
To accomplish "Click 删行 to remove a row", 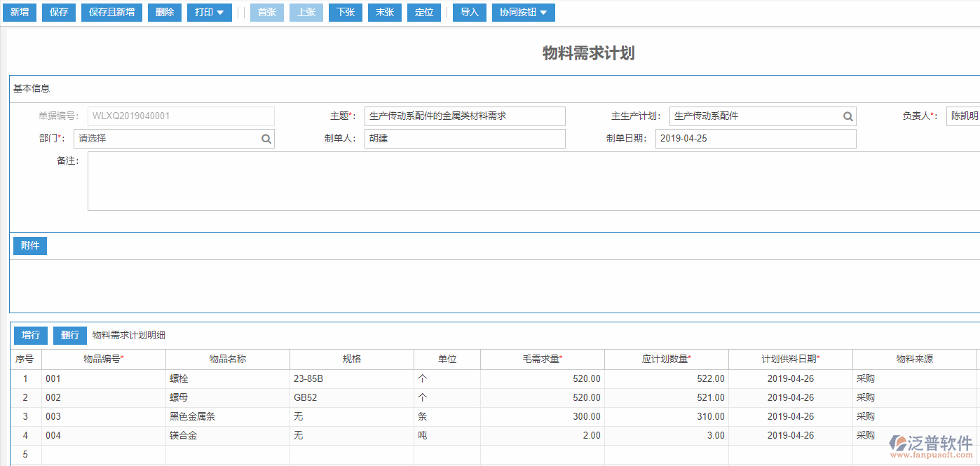I will [69, 335].
